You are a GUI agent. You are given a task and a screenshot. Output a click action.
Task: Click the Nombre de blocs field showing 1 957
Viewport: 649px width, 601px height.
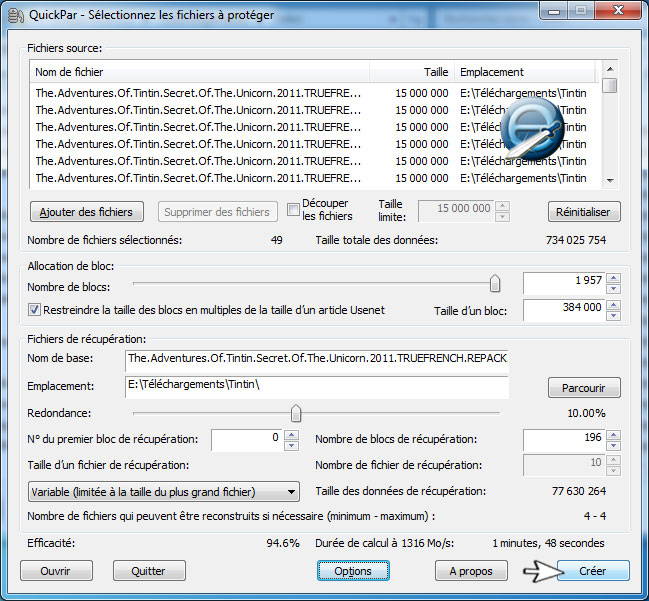(x=564, y=284)
